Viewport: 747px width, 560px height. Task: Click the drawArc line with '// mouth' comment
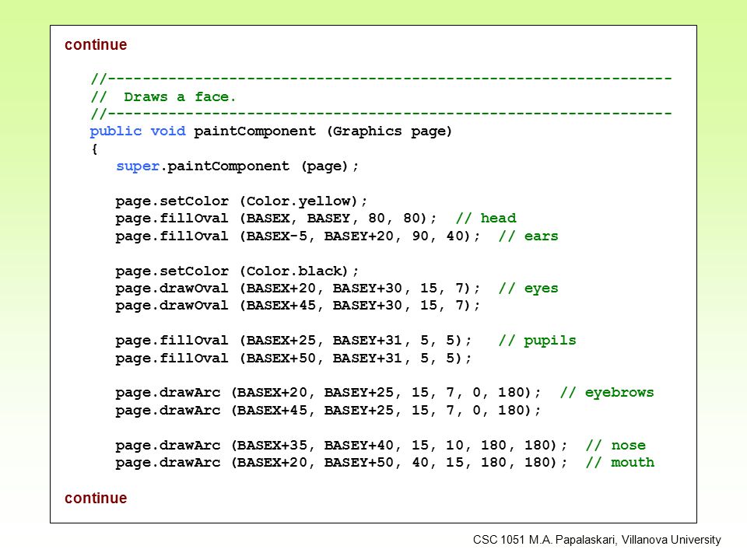tap(384, 463)
